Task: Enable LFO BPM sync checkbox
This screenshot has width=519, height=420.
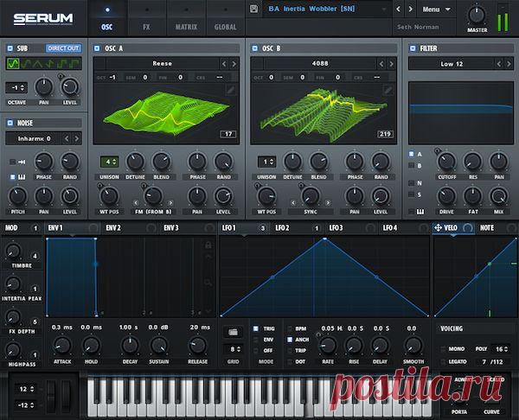Action: [290, 328]
